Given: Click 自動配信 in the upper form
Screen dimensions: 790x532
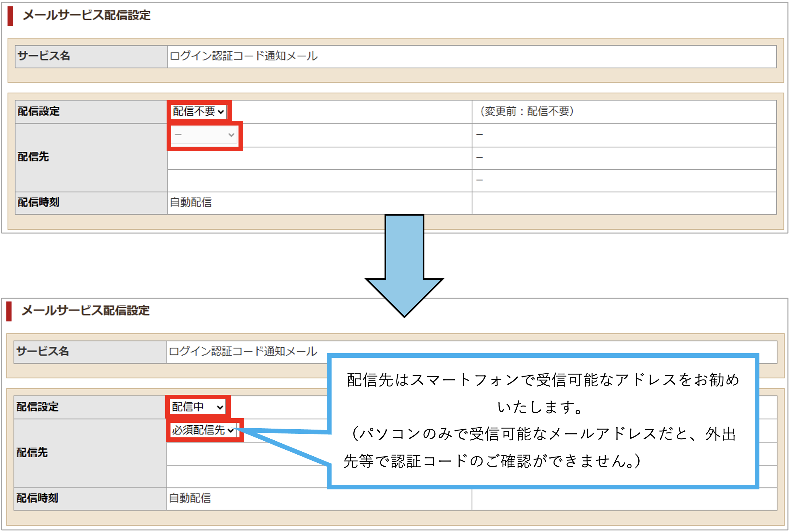Looking at the screenshot, I should (x=191, y=203).
